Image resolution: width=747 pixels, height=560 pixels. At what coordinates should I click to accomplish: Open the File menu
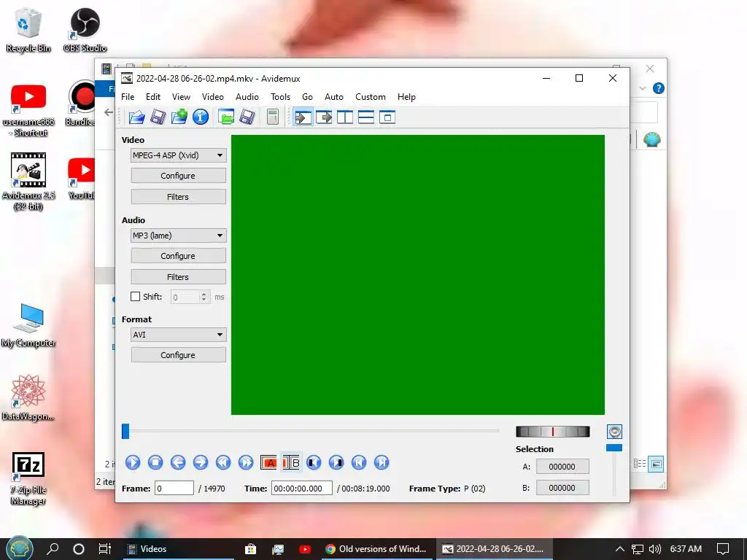coord(128,97)
